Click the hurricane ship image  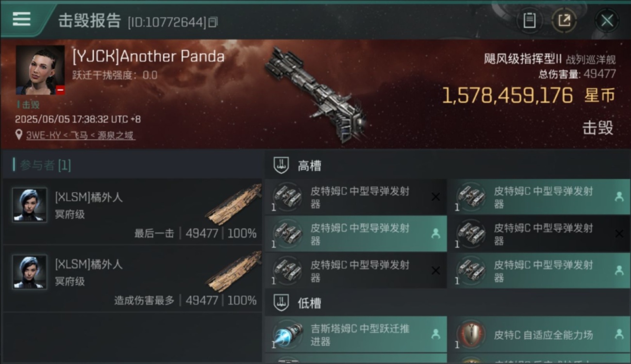click(315, 95)
